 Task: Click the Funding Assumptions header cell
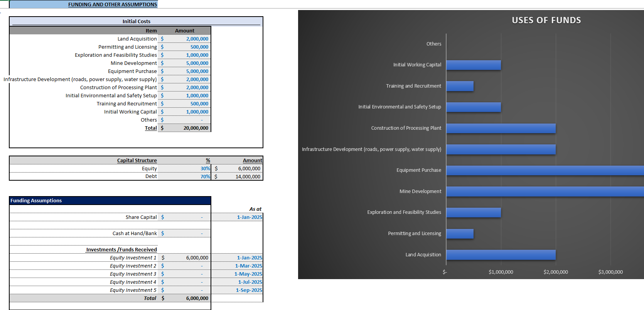point(110,200)
